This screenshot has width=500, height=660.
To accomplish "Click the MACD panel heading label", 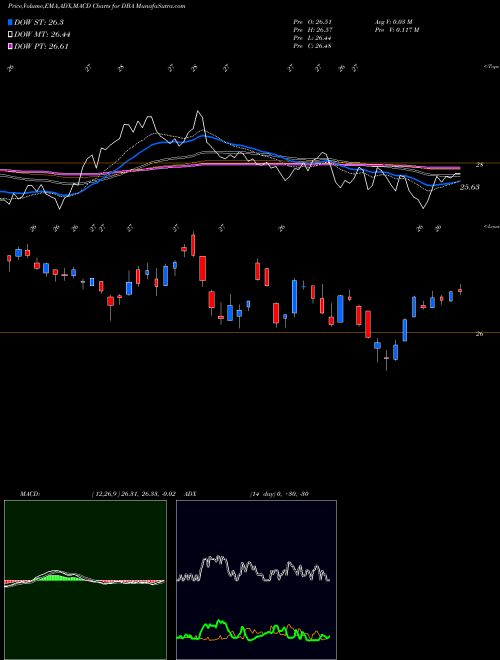I will coord(30,494).
